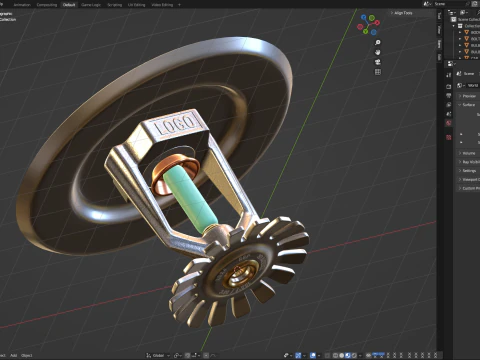This screenshot has height=360, width=480.
Task: Open the gizmo options dropdown arrow
Action: click(x=304, y=355)
